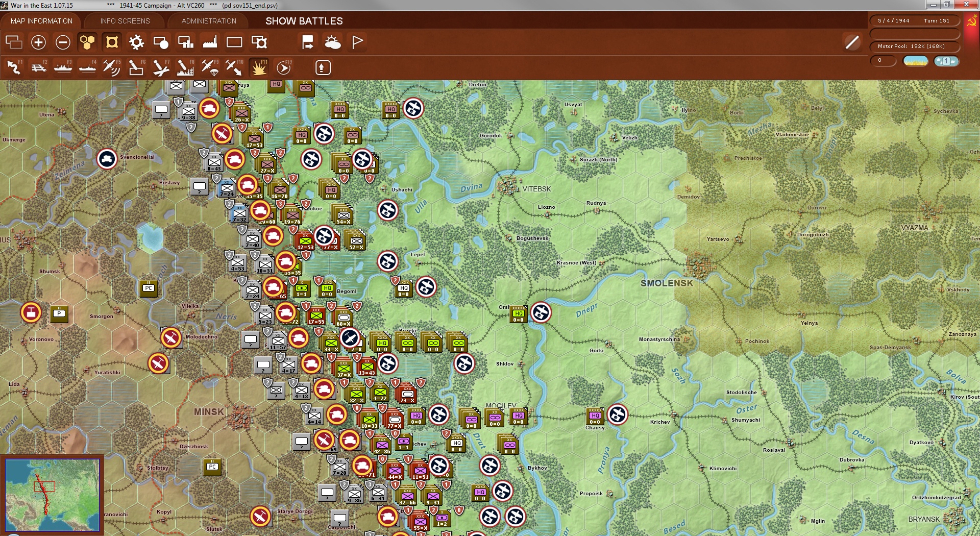
Task: Click the overlapping windows icon in the toolbar
Action: click(x=14, y=42)
